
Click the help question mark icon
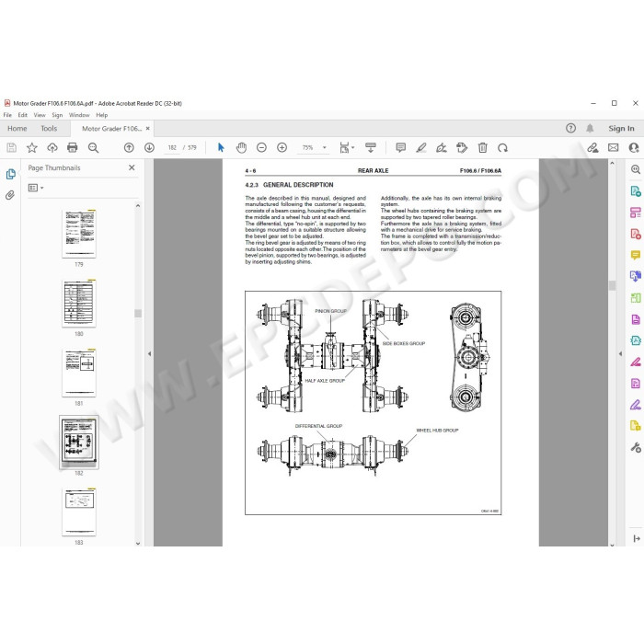pos(570,128)
